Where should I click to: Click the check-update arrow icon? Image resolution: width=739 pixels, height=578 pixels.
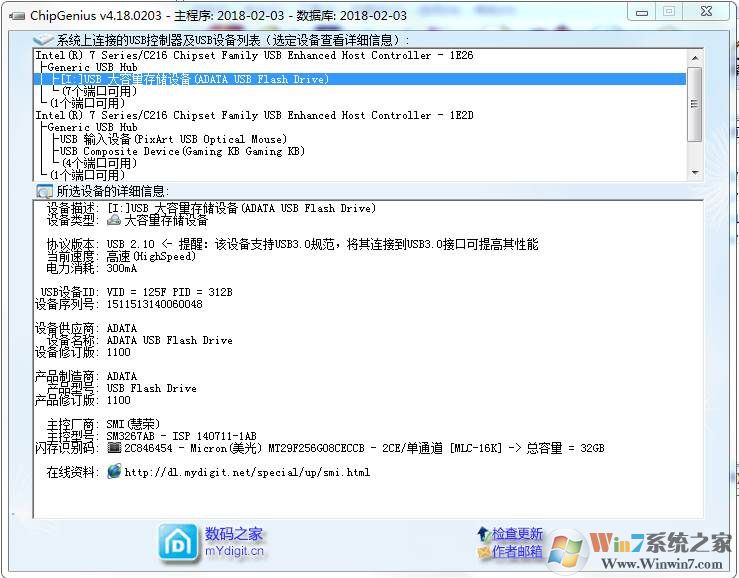click(x=483, y=534)
